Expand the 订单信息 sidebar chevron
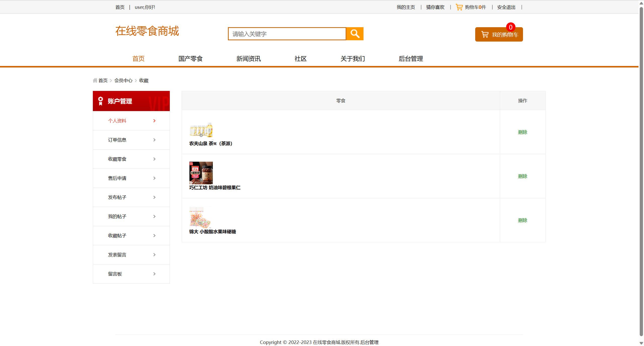 click(x=154, y=140)
